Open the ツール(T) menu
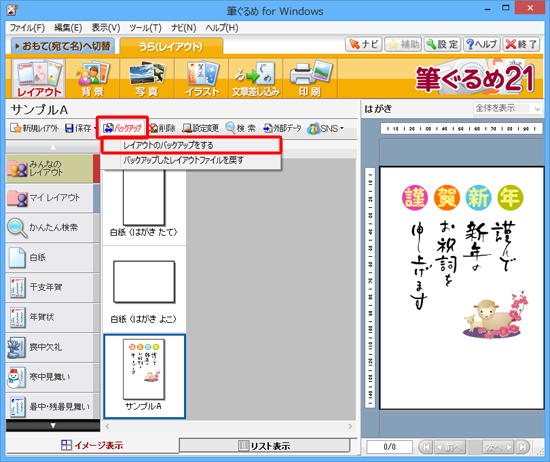550x462 pixels. pyautogui.click(x=145, y=28)
